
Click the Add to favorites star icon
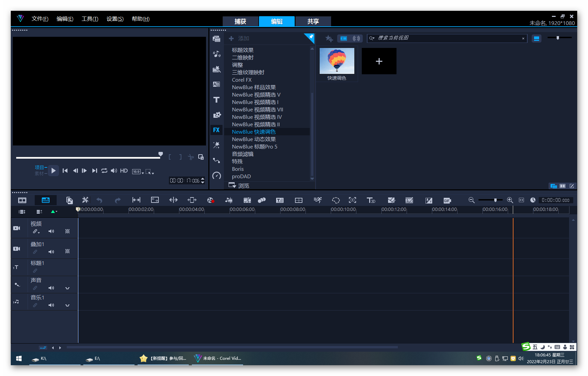[x=329, y=38]
